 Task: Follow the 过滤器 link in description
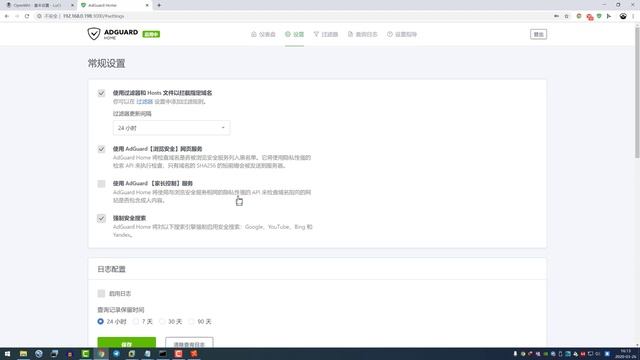[144, 101]
